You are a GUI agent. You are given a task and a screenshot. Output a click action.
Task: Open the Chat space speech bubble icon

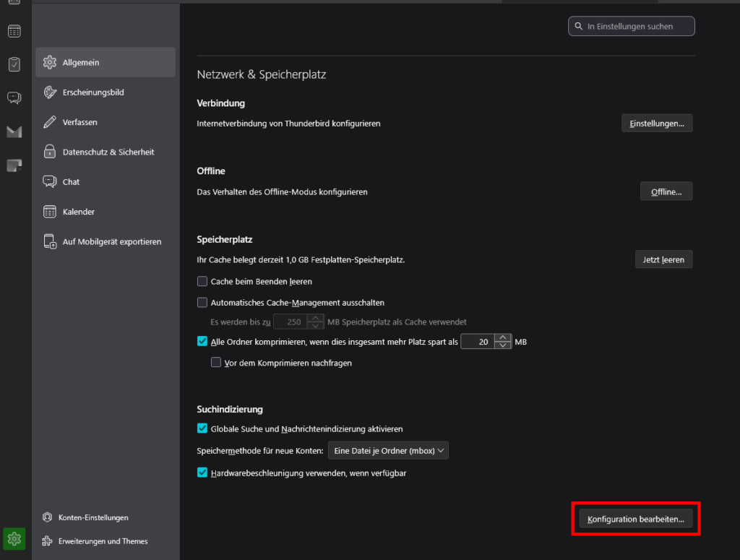(x=14, y=98)
